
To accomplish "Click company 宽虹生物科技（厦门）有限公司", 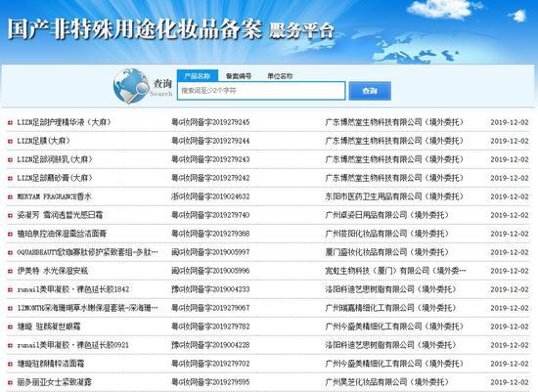I will coord(395,271).
